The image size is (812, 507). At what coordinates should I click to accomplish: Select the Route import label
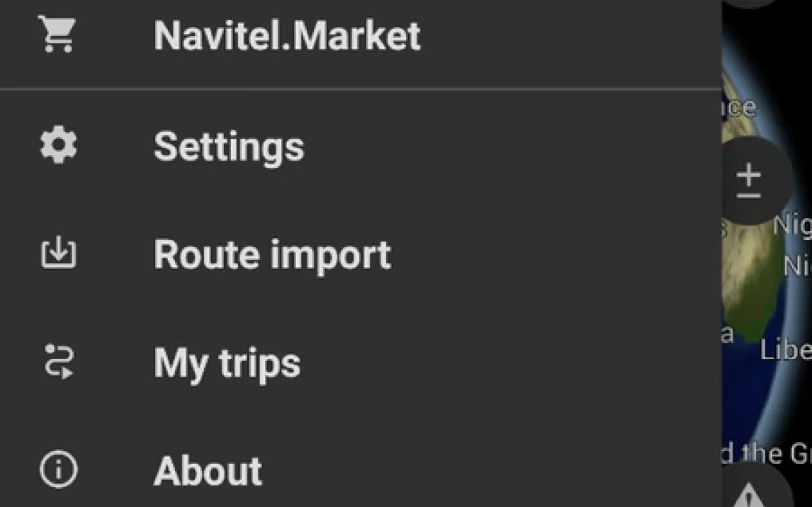click(272, 254)
